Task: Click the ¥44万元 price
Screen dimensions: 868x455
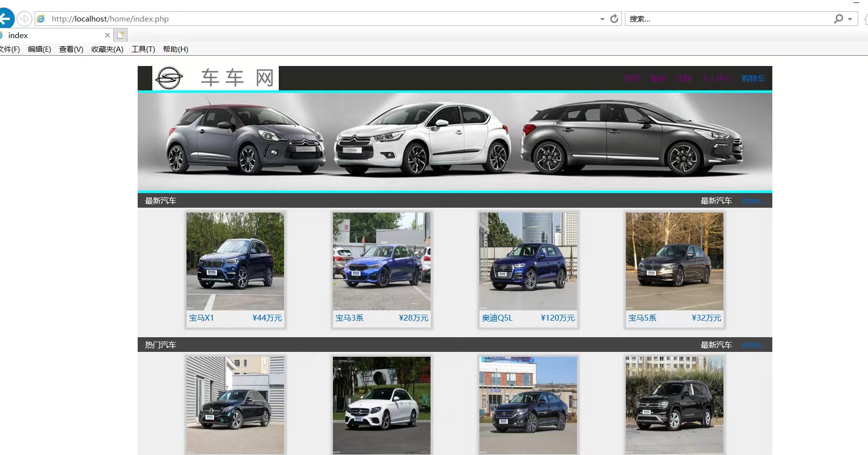Action: click(267, 318)
